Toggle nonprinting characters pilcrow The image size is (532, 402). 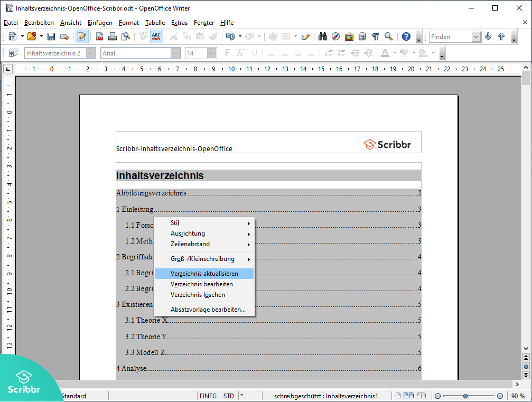point(376,36)
